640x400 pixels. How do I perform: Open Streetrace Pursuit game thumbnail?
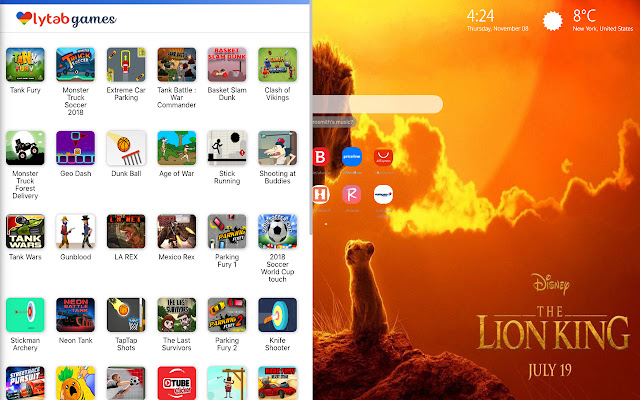coord(25,383)
